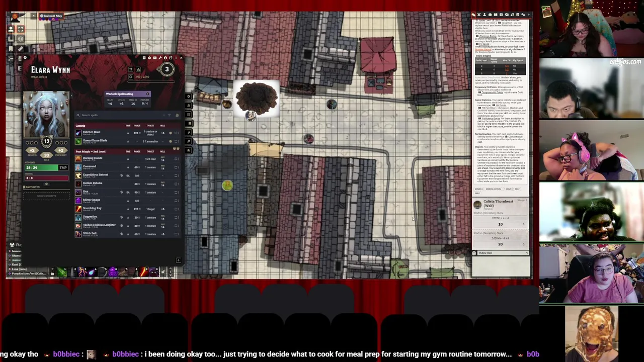644x362 pixels.
Task: Click the Expeditious Retreat spell icon
Action: point(78,175)
